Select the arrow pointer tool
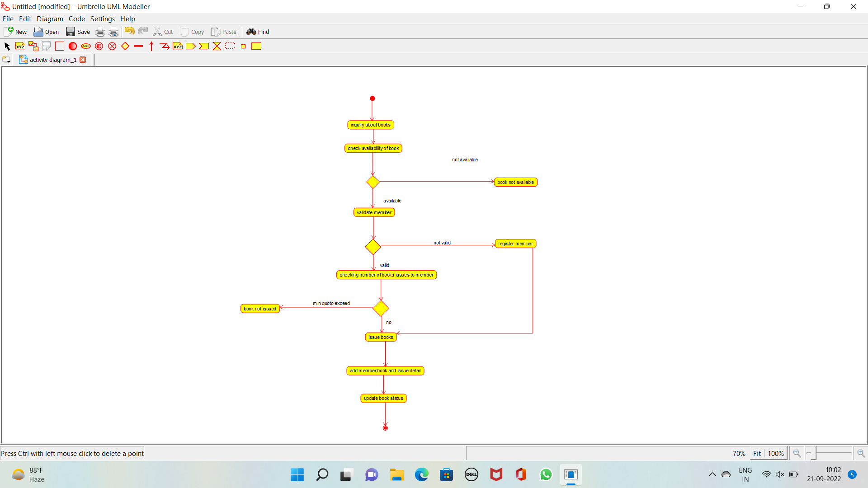Screen dimensions: 868x488 pyautogui.click(x=7, y=46)
